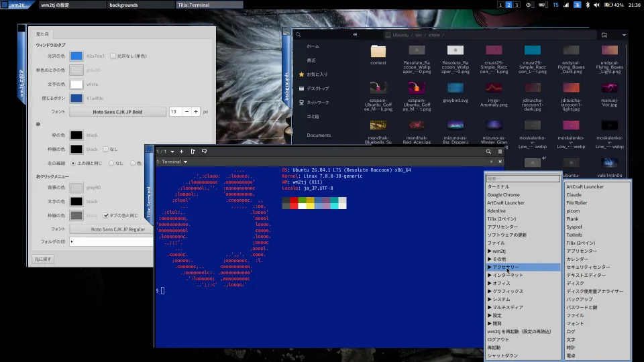Click keyboard tray icon
644x362 pixels.
[542, 5]
